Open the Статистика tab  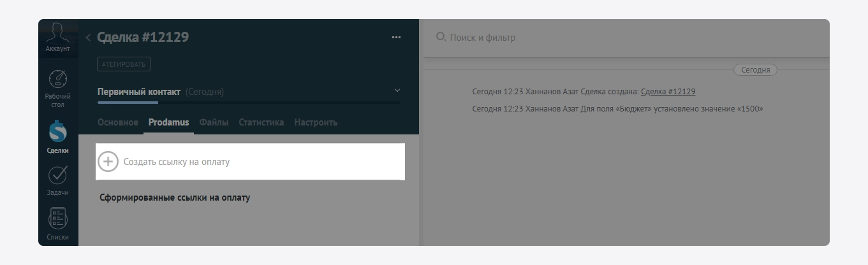click(261, 122)
